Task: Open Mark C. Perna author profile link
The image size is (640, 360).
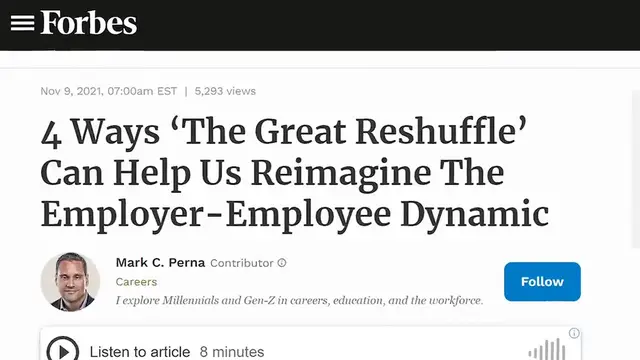Action: point(160,262)
